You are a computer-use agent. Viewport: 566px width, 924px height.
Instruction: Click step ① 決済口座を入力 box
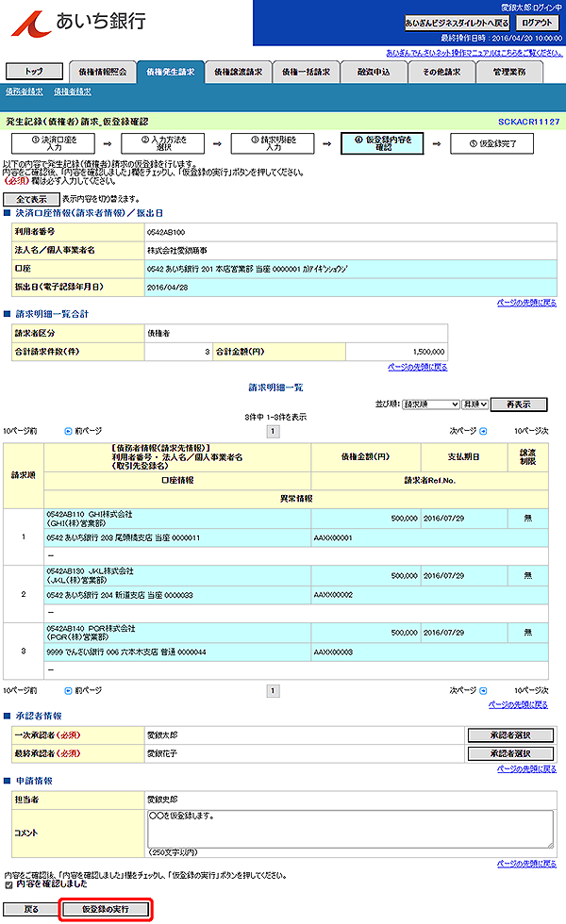(x=53, y=143)
